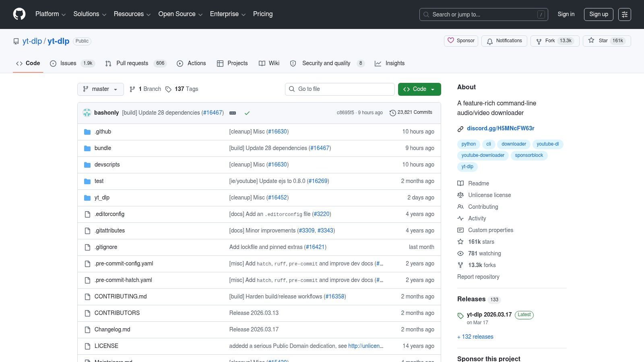The image size is (644, 362).
Task: Expand the Enterprise menu
Action: 228,14
